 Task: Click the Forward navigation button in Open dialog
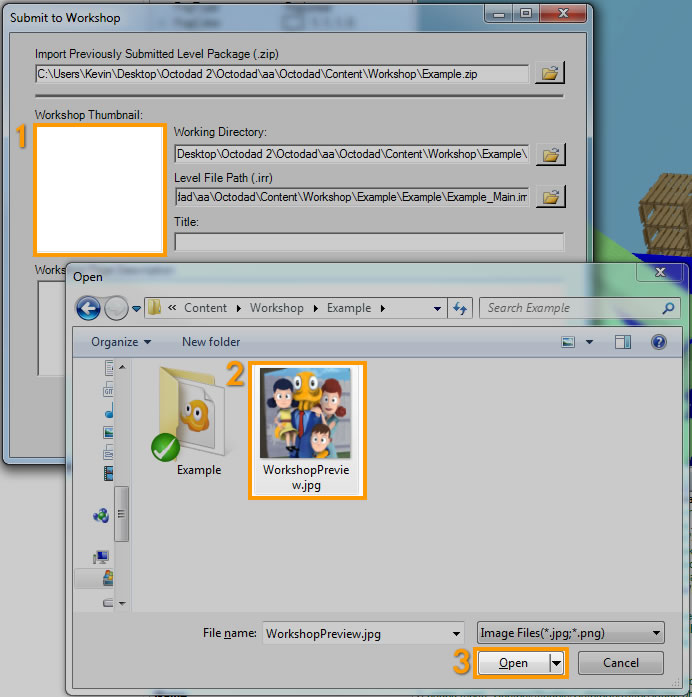click(x=116, y=308)
